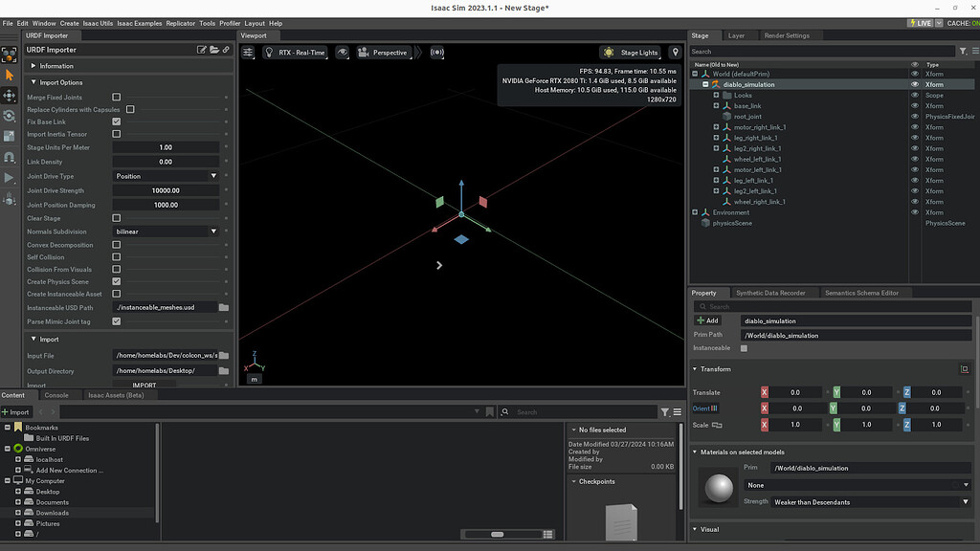Open viewport settings sliders icon
Screen dimensions: 980x551
248,53
